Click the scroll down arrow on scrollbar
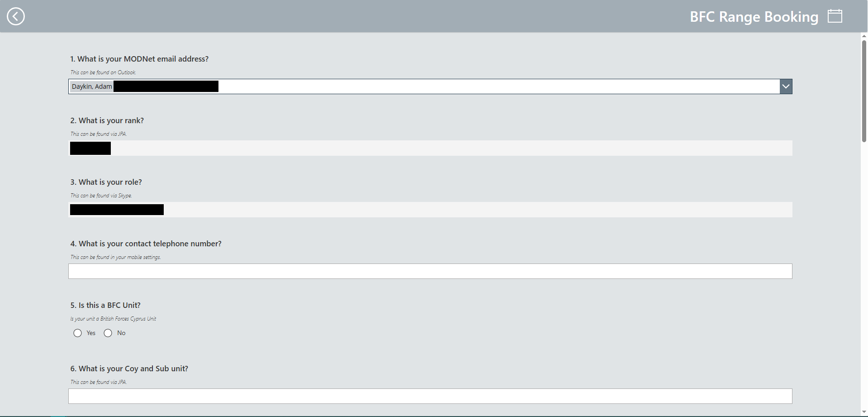This screenshot has width=868, height=417. pos(864,412)
